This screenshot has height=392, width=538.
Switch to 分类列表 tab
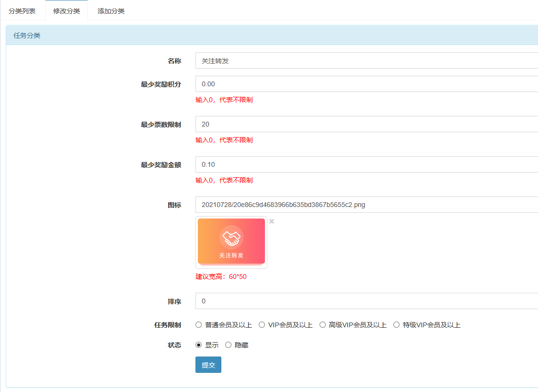pyautogui.click(x=22, y=11)
